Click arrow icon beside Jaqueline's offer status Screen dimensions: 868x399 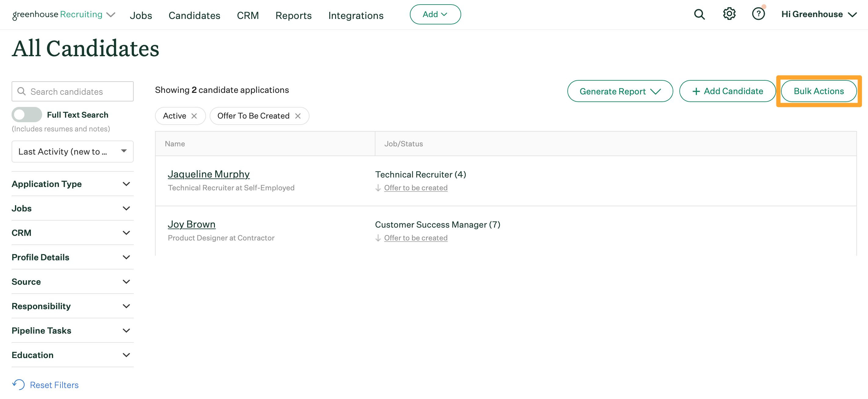pyautogui.click(x=378, y=188)
